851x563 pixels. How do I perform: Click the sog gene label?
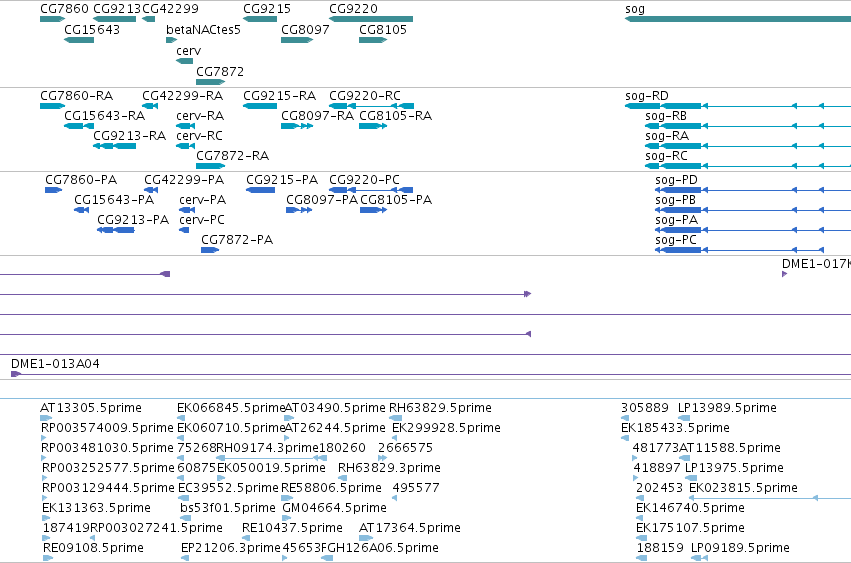[635, 9]
